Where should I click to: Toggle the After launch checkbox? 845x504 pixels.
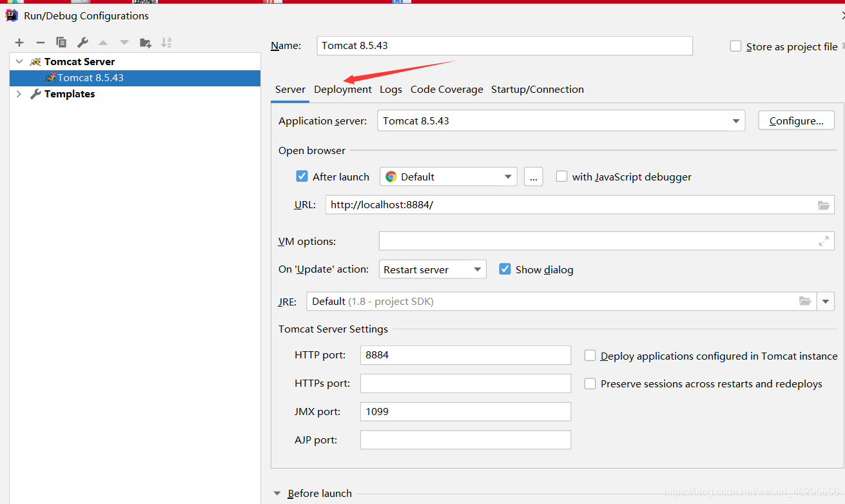tap(302, 177)
